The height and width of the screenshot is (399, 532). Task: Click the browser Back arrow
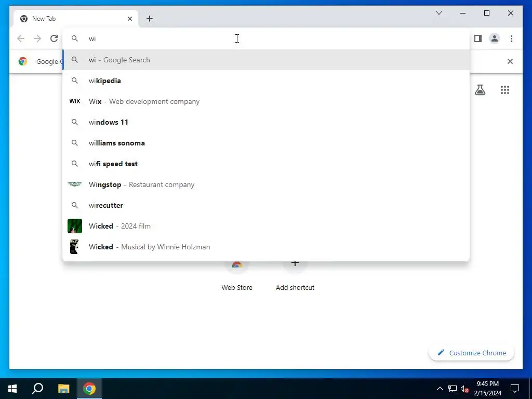(x=21, y=38)
